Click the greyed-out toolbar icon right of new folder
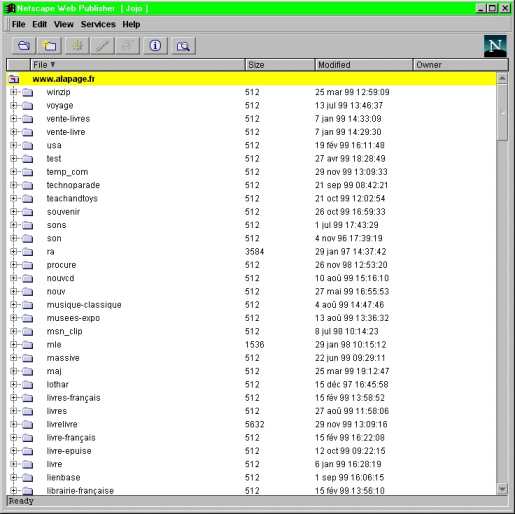This screenshot has height=514, width=515. click(77, 45)
